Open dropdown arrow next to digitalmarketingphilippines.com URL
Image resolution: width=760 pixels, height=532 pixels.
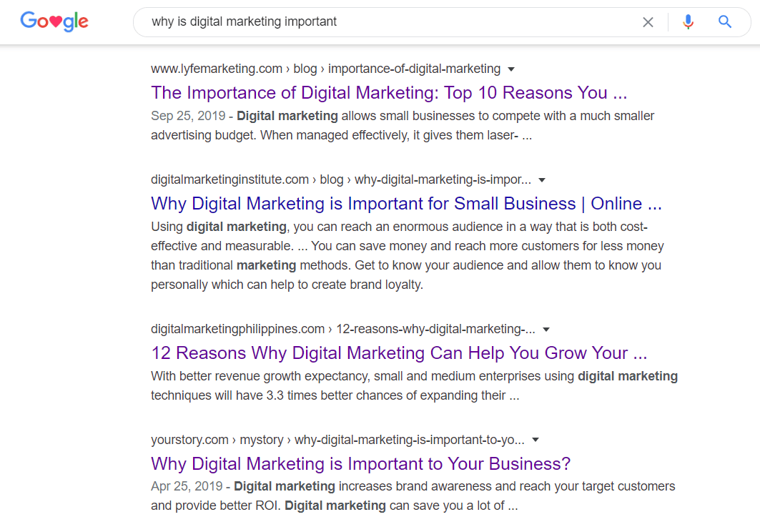pyautogui.click(x=546, y=330)
